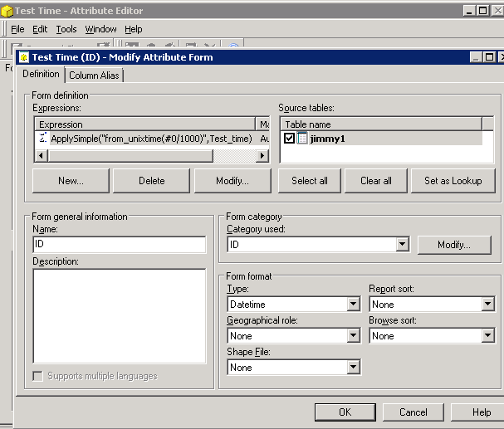Click the Set as Lookup button

click(453, 181)
